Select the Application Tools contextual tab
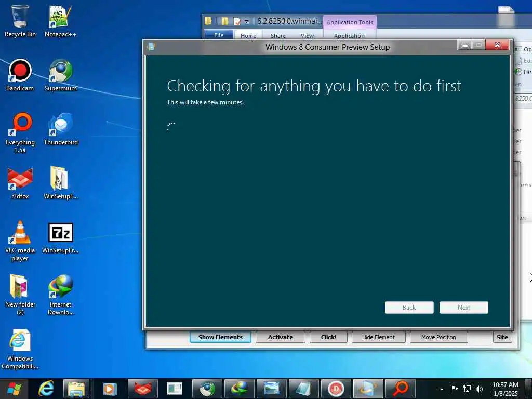532x399 pixels. (350, 22)
